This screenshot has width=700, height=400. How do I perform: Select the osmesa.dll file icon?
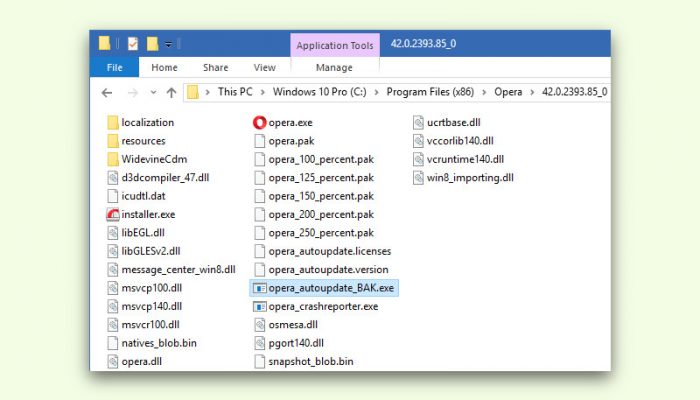(x=259, y=325)
